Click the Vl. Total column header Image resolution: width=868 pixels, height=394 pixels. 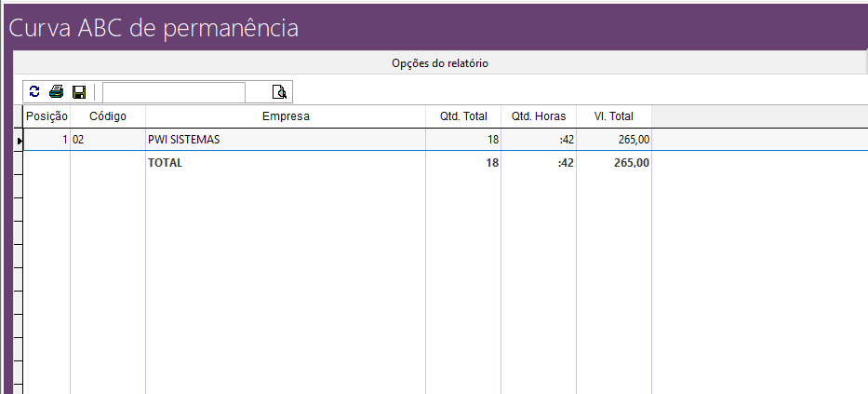614,116
